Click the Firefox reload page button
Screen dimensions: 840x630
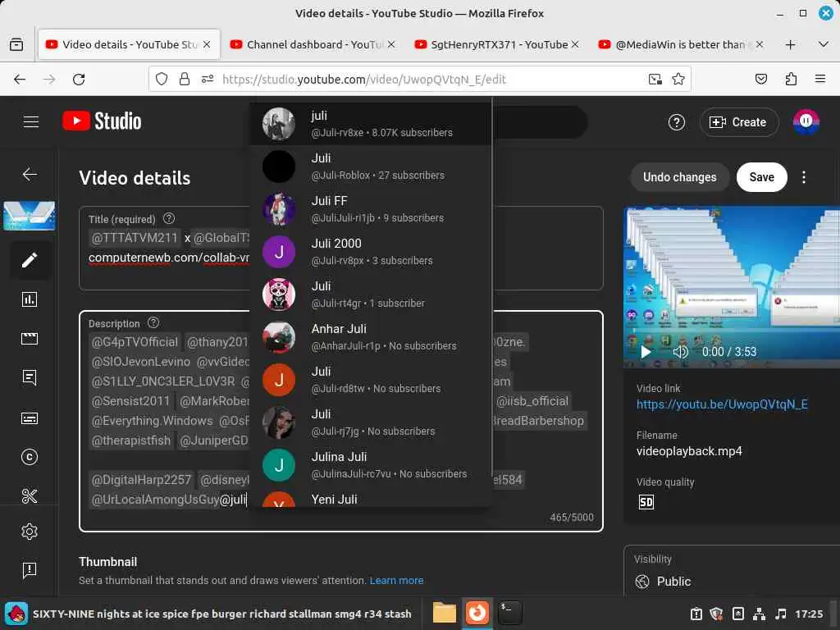point(79,80)
